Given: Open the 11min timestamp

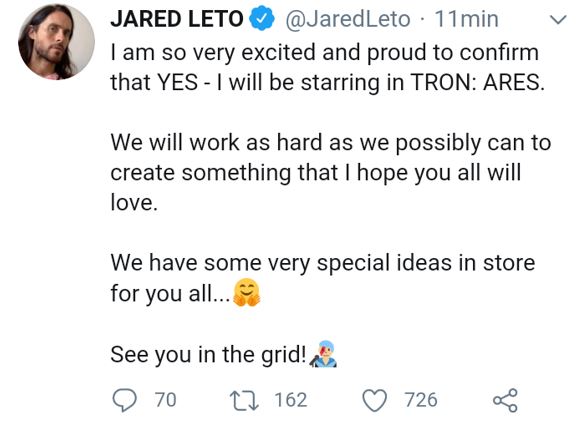Looking at the screenshot, I should [466, 19].
